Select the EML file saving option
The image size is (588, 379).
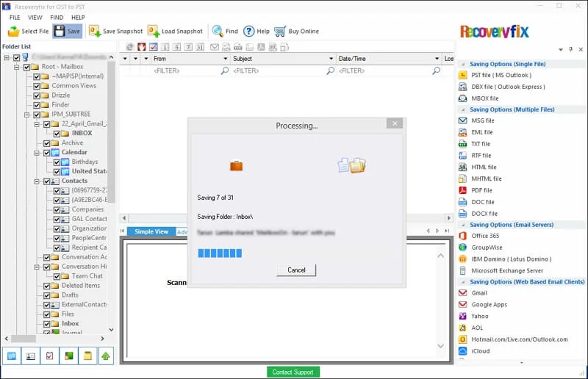tap(476, 132)
